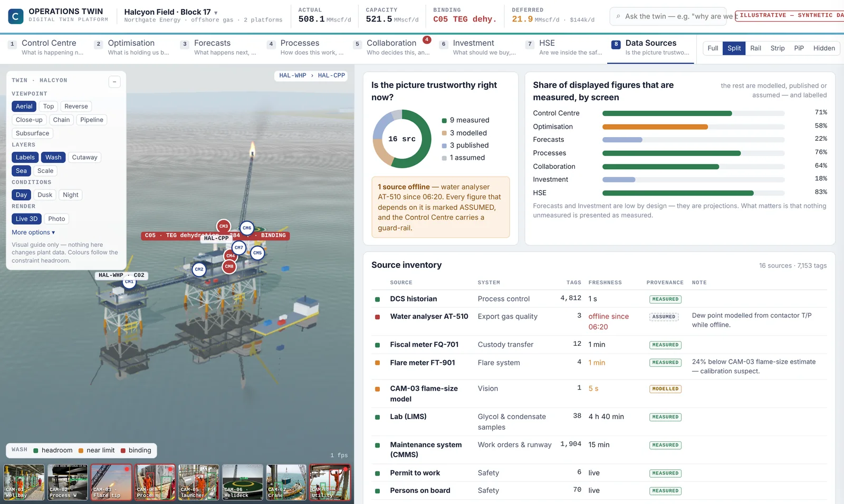844x504 pixels.
Task: Switch render mode to Photo
Action: (x=56, y=219)
